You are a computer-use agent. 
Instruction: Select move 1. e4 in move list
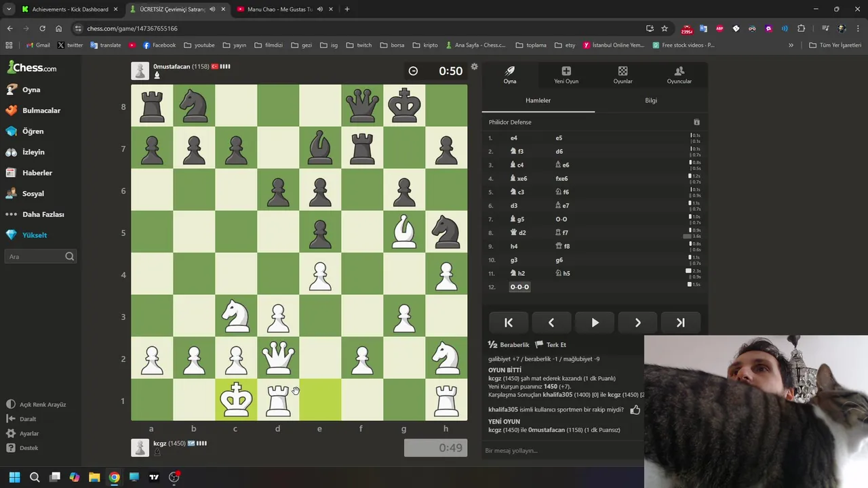coord(514,138)
